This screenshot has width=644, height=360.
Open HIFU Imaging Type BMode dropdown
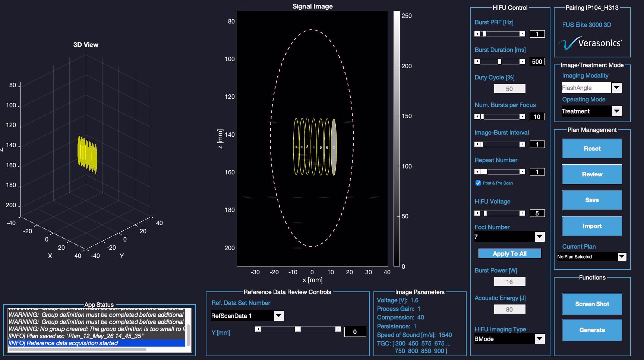click(x=539, y=339)
